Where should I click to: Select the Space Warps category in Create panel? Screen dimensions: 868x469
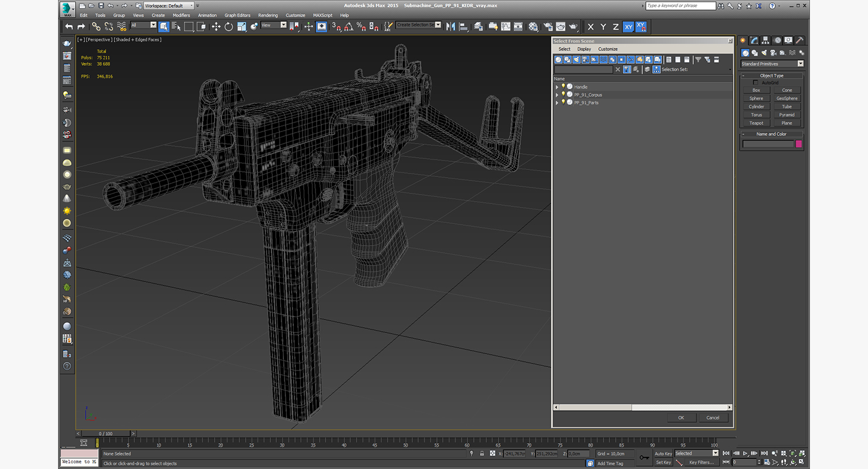[x=792, y=53]
